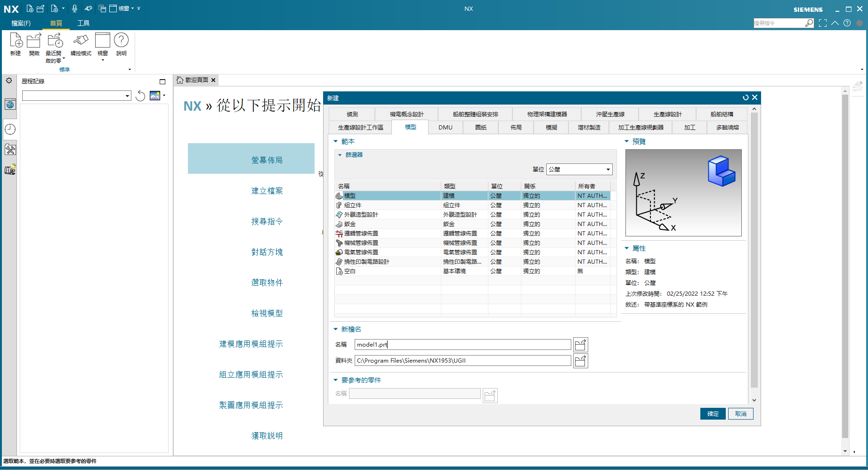Open the 視窗 dropdown arrow in title bar

(132, 8)
